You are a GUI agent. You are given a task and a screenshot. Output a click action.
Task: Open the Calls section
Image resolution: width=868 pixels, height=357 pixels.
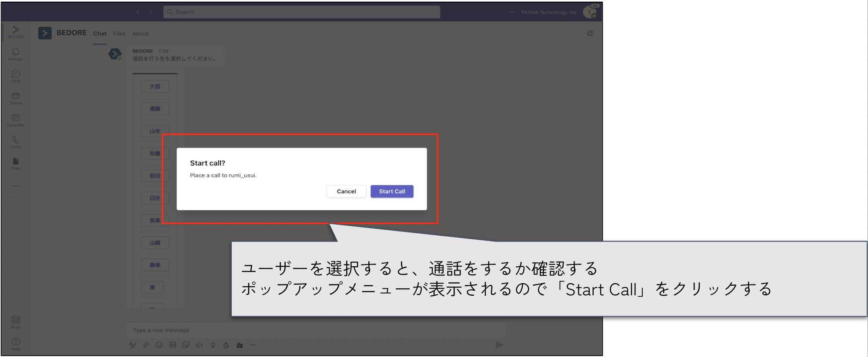coord(16,142)
